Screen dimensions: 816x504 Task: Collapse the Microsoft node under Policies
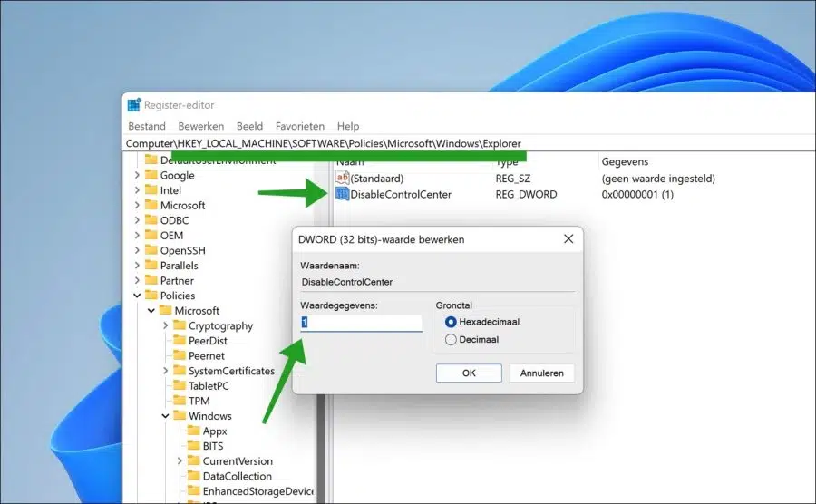(151, 311)
